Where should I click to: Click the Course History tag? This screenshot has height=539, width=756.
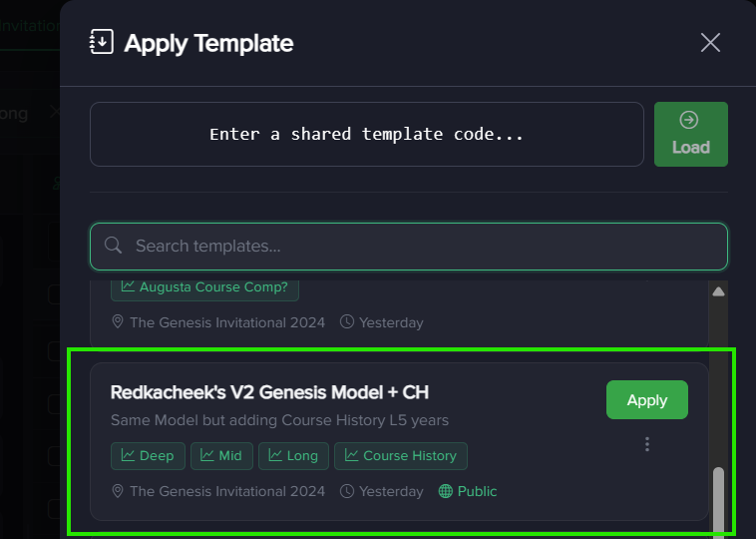point(400,455)
